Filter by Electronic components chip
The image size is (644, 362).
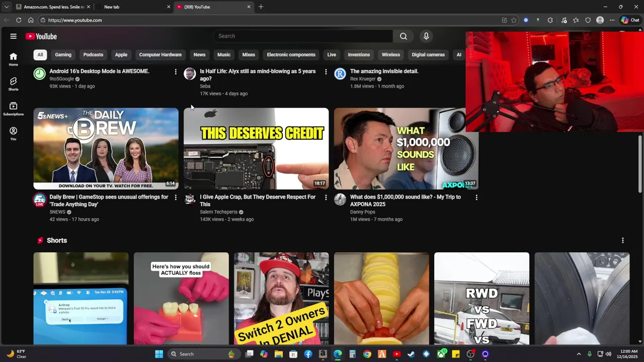291,55
